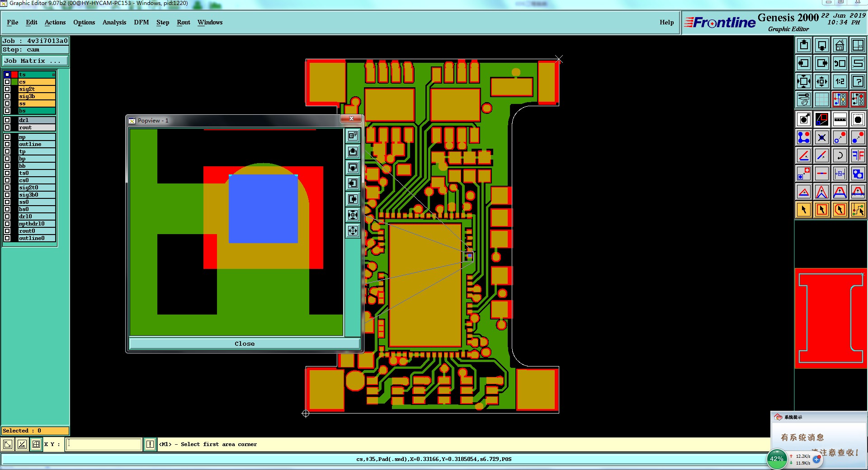This screenshot has height=470, width=868.
Task: Click the zoom out shrink icon in right toolbar
Action: coord(822,81)
